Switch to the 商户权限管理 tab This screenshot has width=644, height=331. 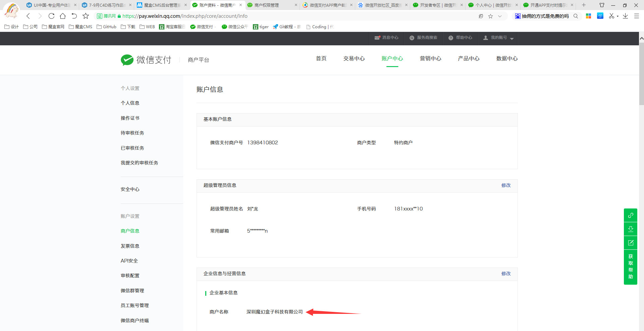point(272,5)
